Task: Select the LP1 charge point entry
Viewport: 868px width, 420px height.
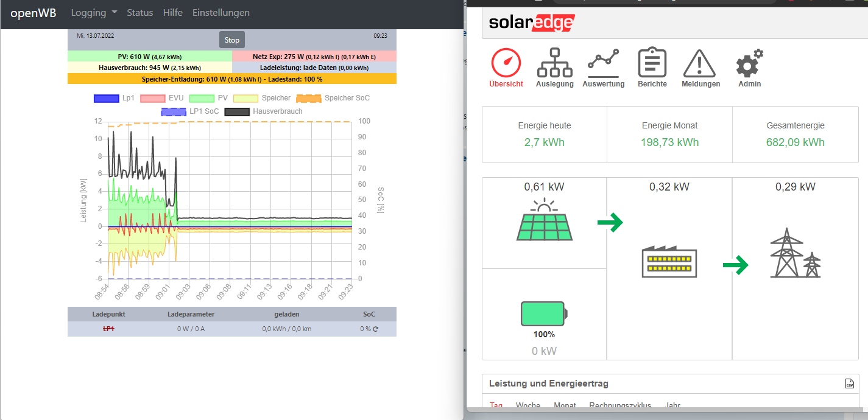Action: (108, 329)
